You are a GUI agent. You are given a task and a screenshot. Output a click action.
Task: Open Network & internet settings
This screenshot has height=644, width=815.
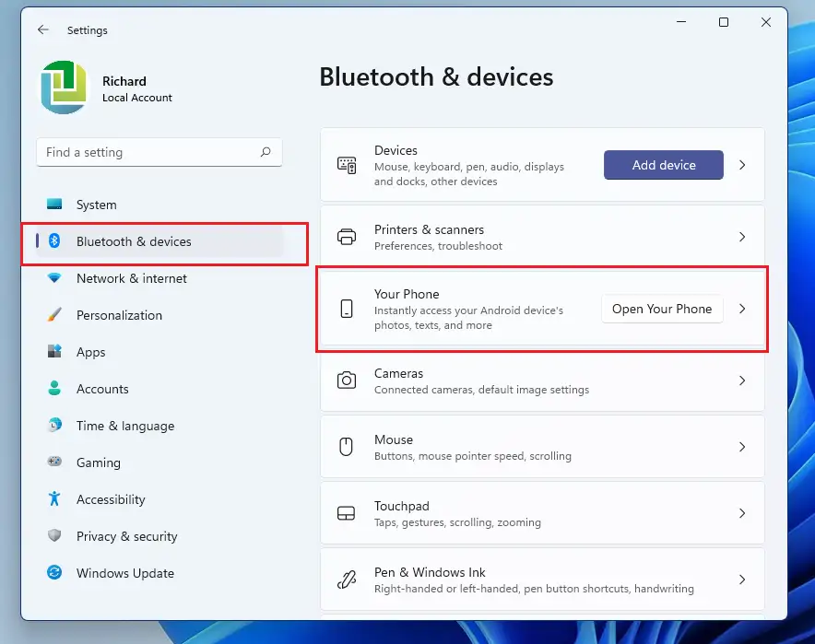159,278
